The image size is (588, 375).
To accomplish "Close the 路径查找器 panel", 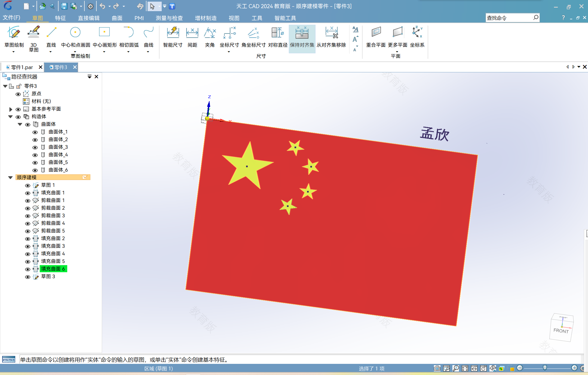I will [x=96, y=77].
